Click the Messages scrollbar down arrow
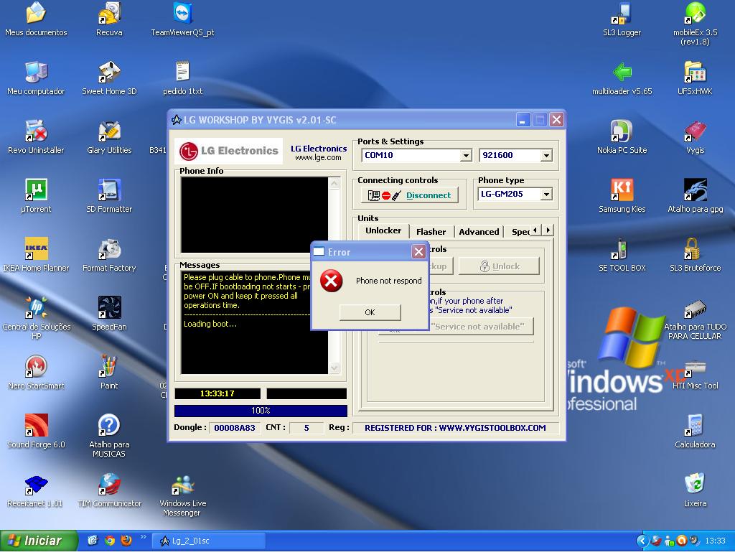The height and width of the screenshot is (560, 735). point(334,368)
